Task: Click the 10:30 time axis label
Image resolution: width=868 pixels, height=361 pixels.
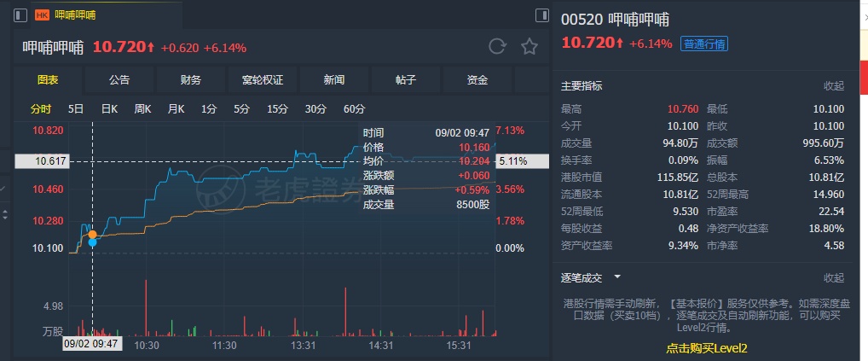Action: 148,346
